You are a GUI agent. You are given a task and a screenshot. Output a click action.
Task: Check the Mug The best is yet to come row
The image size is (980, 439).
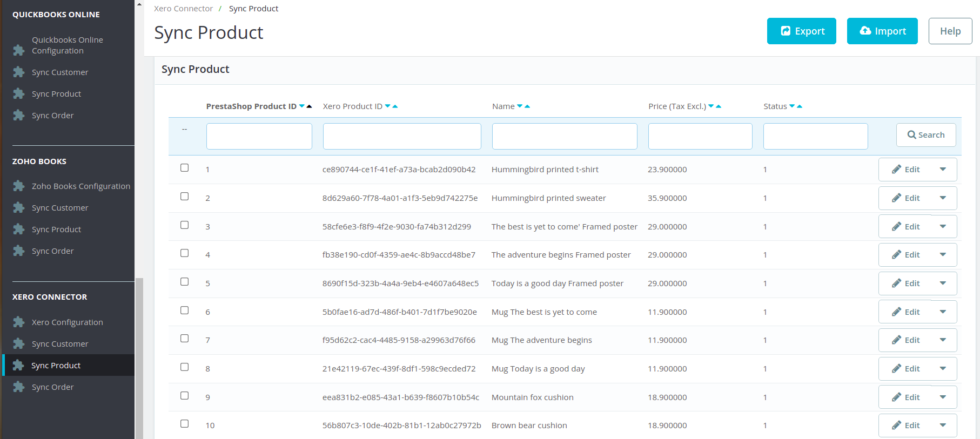185,310
